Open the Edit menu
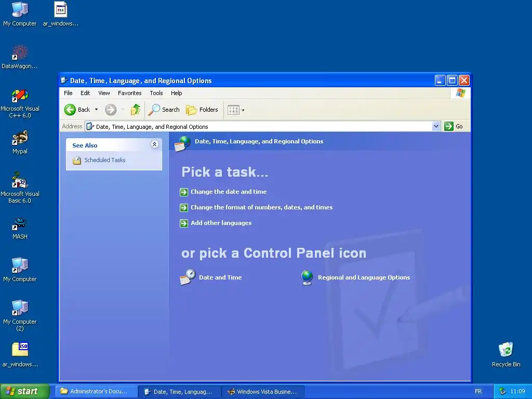This screenshot has width=532, height=399. pyautogui.click(x=85, y=93)
